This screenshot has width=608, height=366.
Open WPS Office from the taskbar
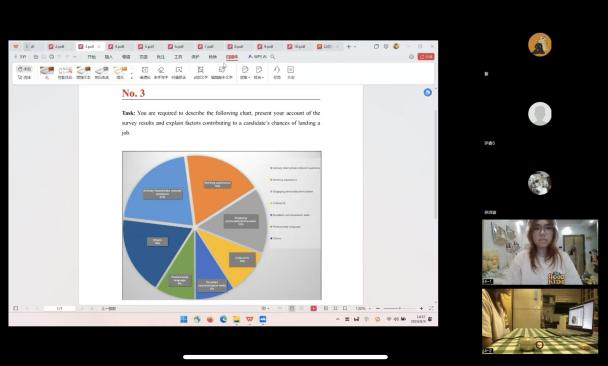click(x=250, y=319)
